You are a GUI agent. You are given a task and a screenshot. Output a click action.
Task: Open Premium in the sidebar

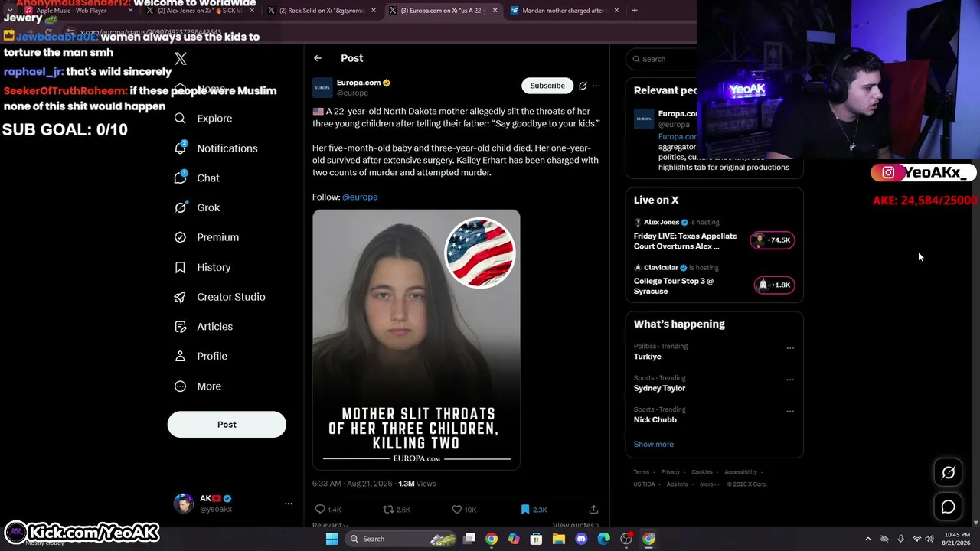tap(207, 237)
